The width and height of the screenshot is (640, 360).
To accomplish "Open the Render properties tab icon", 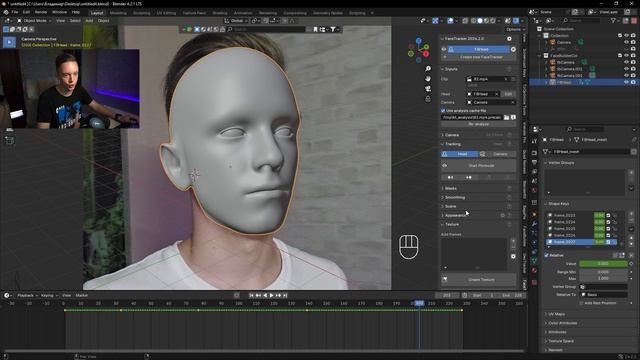I will click(534, 153).
